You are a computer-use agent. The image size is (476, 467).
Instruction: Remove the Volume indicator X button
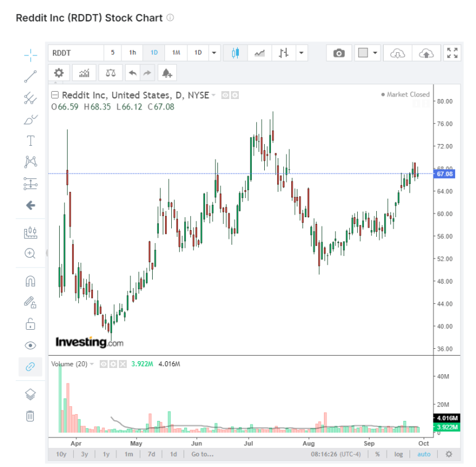[x=123, y=364]
